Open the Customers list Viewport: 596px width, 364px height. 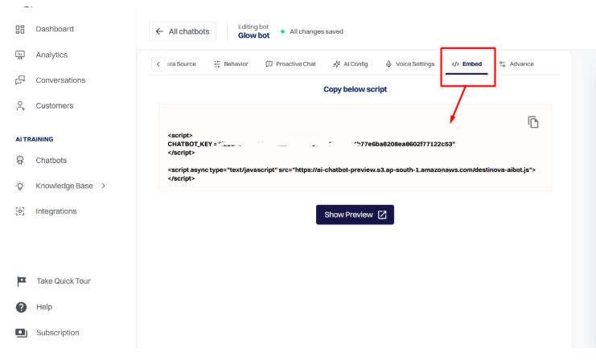55,106
